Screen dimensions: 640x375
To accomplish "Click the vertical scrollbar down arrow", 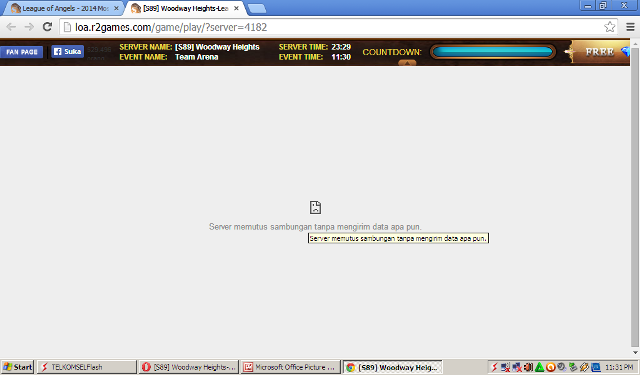I will coord(635,352).
